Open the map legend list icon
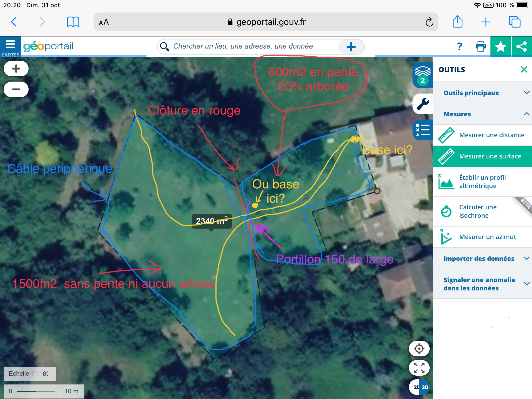Screen dimensions: 532x399 (x=423, y=130)
